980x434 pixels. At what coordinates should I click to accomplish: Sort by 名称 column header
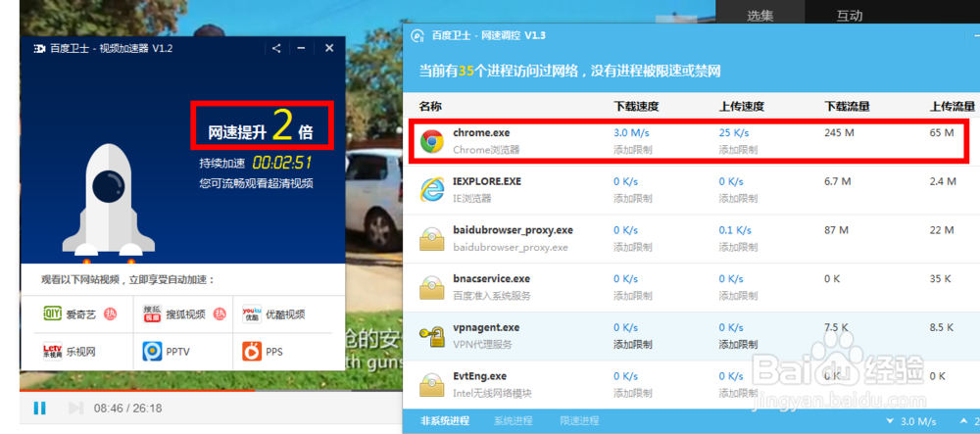click(430, 107)
